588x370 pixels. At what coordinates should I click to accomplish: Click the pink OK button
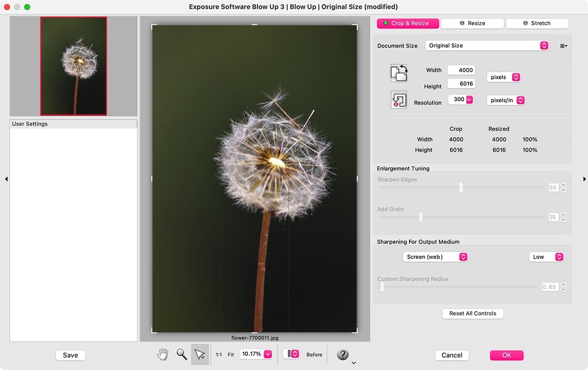coord(506,355)
